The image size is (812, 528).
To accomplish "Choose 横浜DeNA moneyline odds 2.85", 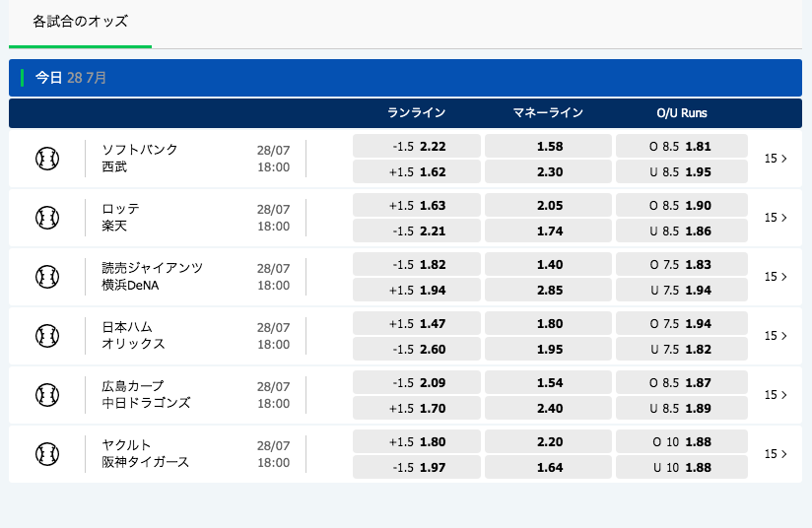I will pyautogui.click(x=549, y=290).
